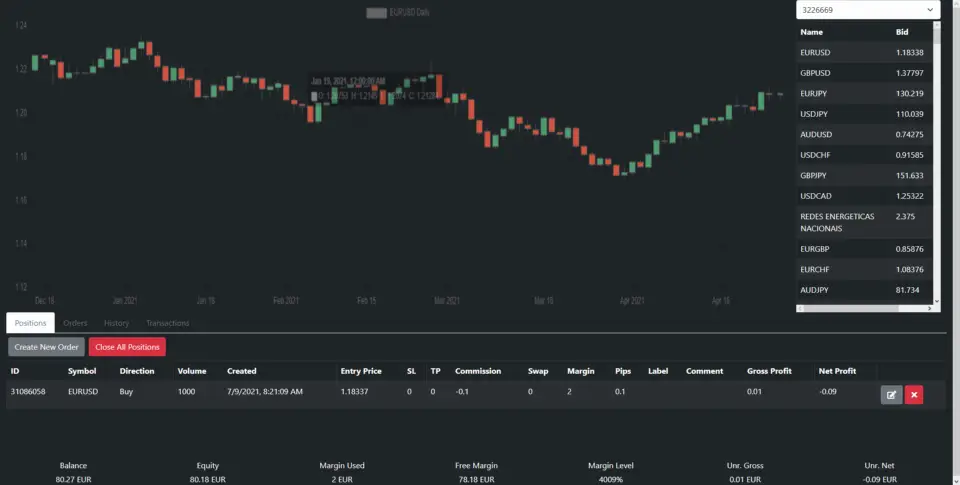The height and width of the screenshot is (485, 960).
Task: Close position 31086058 with red X icon
Action: pyautogui.click(x=913, y=395)
